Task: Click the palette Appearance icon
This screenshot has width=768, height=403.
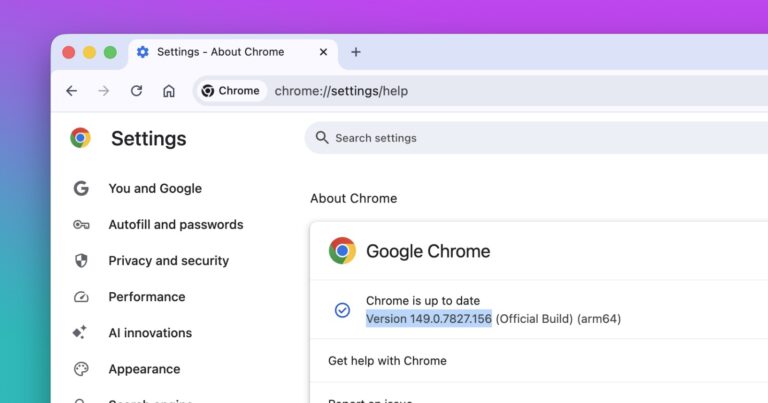Action: [81, 369]
